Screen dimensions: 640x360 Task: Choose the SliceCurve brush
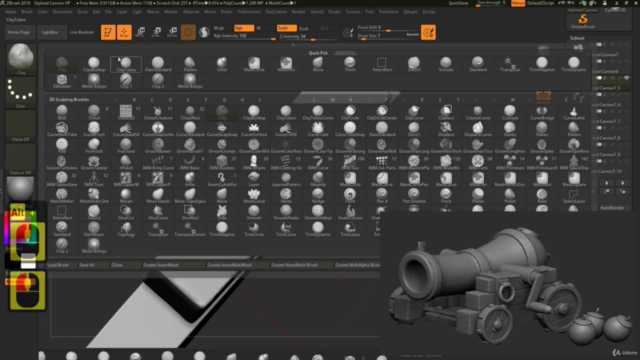(158, 213)
